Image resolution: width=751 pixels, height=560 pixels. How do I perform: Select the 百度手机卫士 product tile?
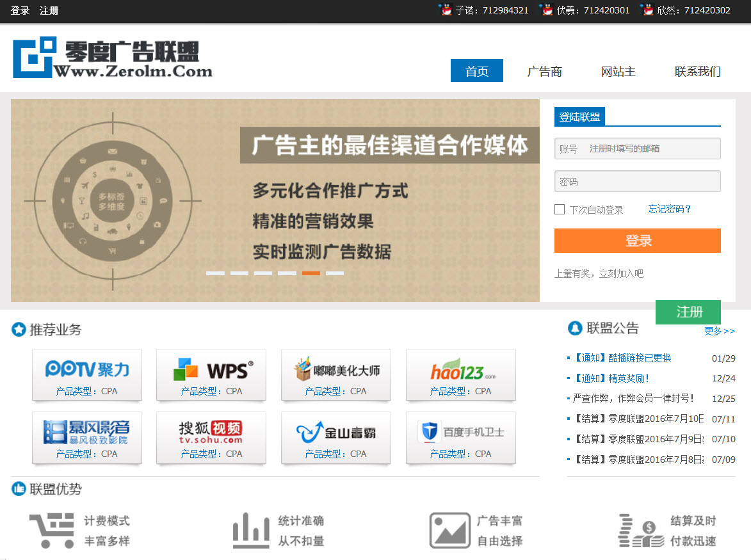(461, 438)
